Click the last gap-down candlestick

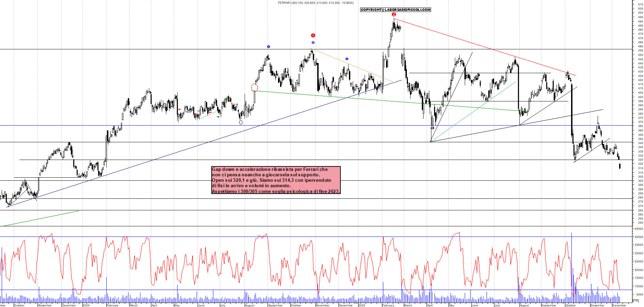click(x=619, y=166)
